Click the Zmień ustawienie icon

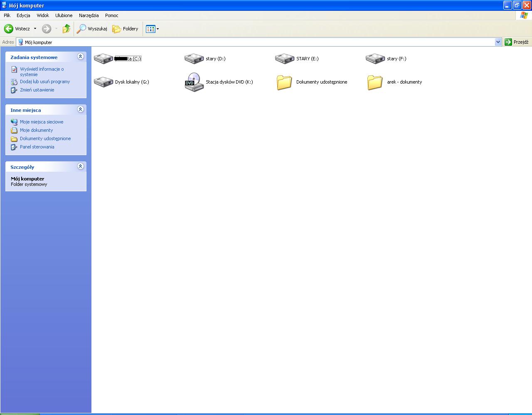[14, 90]
